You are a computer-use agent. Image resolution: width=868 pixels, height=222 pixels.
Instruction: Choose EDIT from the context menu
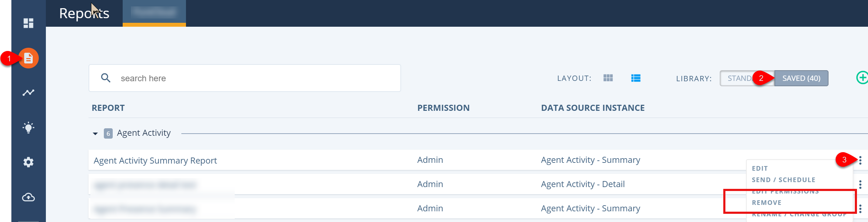tap(760, 169)
